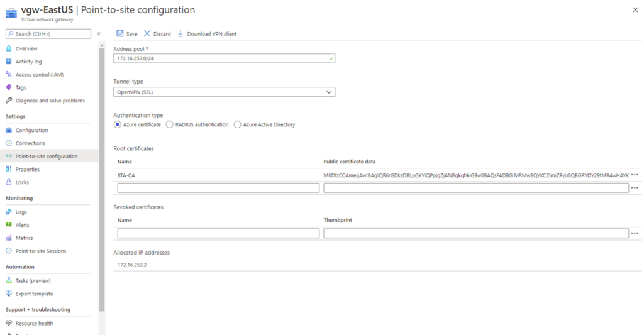This screenshot has height=335, width=644.
Task: Click the revoked certificate Thumbprint field
Action: (476, 233)
